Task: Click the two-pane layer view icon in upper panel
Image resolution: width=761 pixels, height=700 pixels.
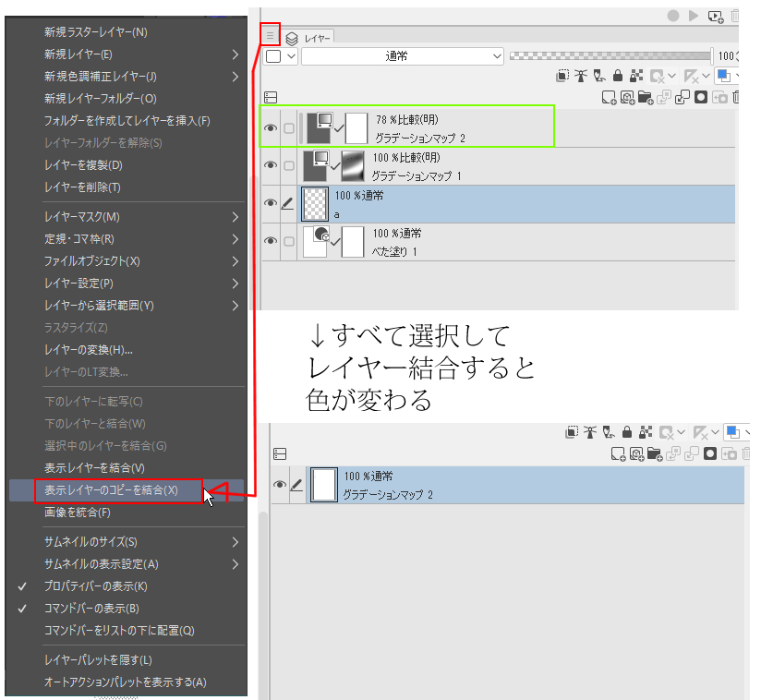Action: coord(270,96)
